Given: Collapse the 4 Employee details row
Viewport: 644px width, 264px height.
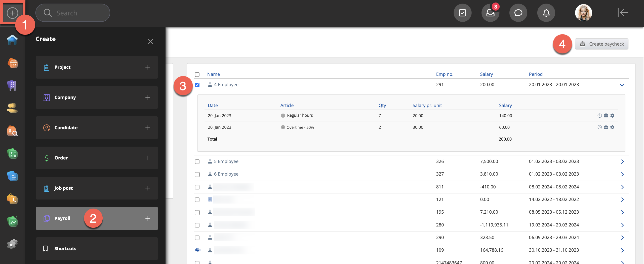Looking at the screenshot, I should click(x=622, y=85).
